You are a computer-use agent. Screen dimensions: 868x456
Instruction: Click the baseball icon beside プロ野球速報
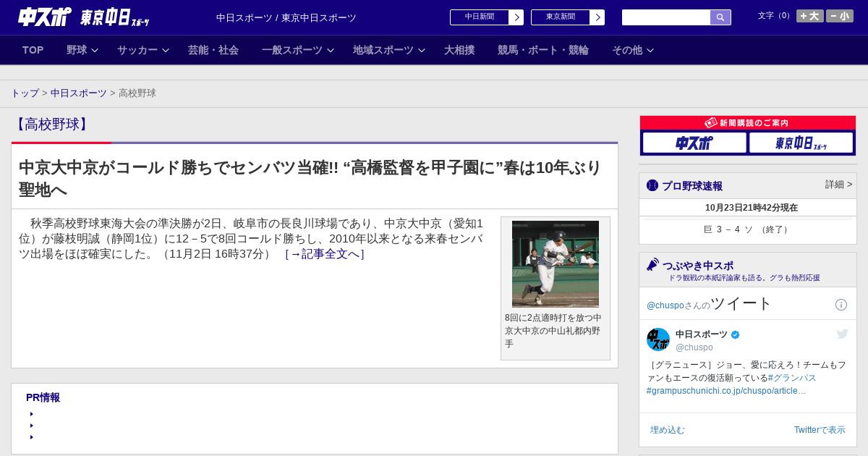point(652,185)
